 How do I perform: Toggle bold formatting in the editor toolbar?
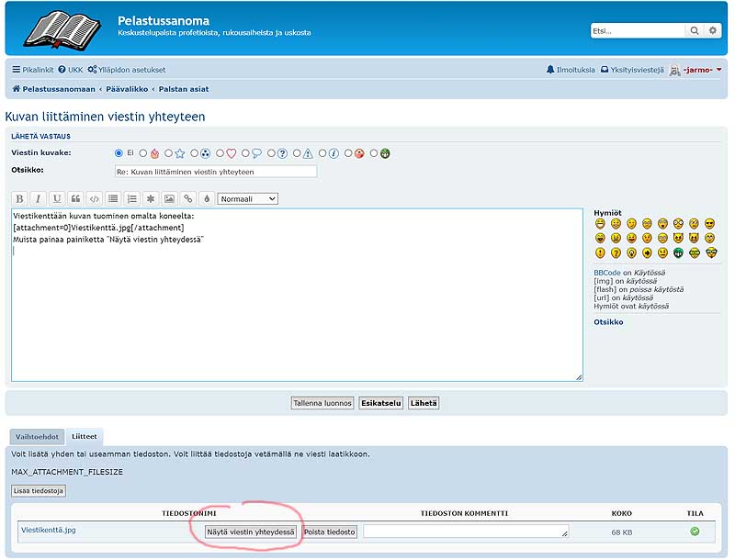(x=19, y=198)
